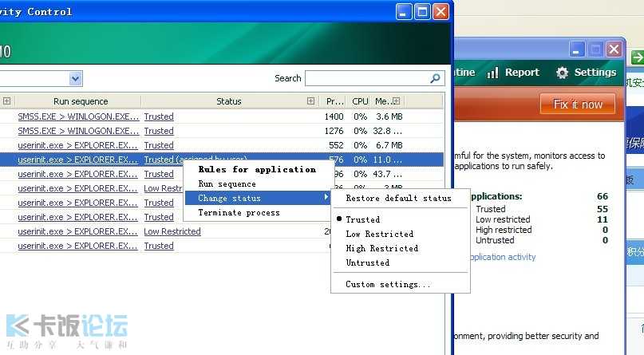The height and width of the screenshot is (355, 644).
Task: Expand plus icon beside Me.. column header
Action: click(396, 101)
